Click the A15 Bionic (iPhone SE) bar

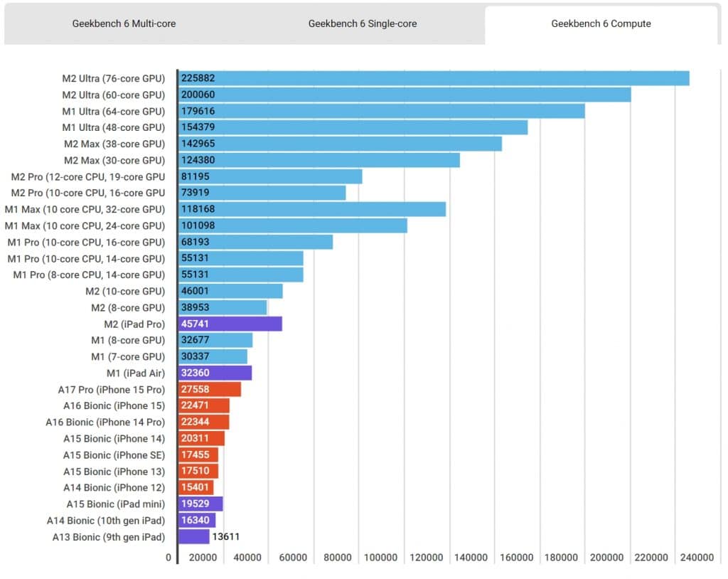[198, 455]
